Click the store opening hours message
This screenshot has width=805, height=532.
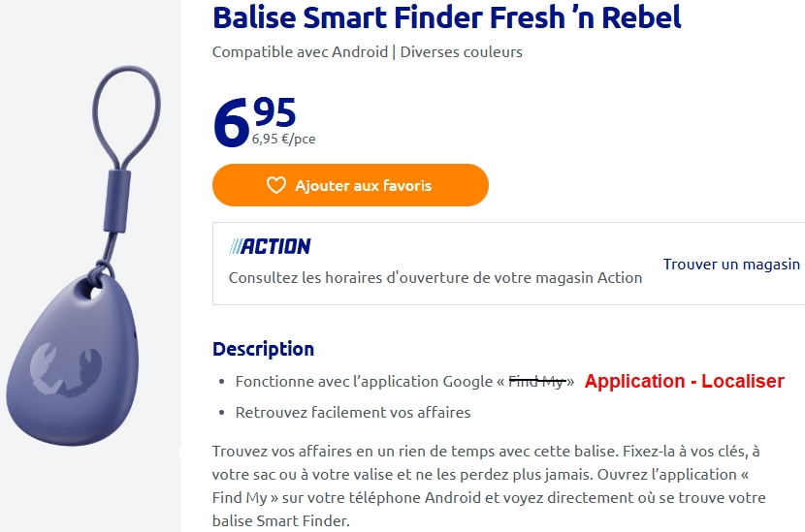pos(435,277)
